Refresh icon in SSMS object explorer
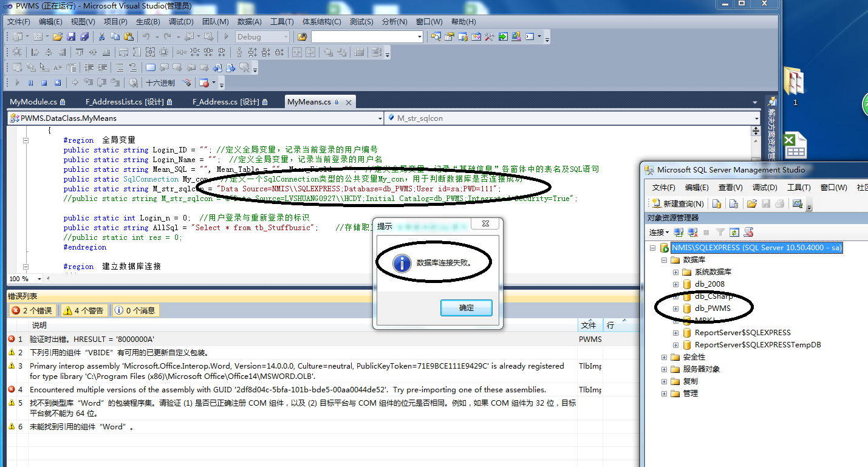 click(734, 232)
